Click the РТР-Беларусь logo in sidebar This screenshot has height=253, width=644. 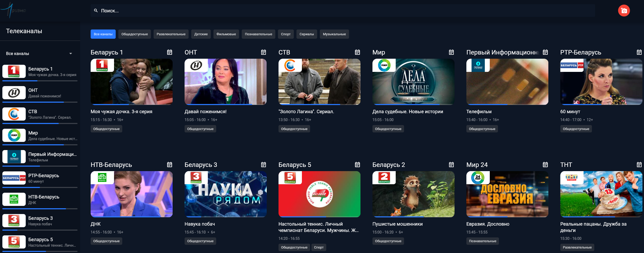point(14,178)
